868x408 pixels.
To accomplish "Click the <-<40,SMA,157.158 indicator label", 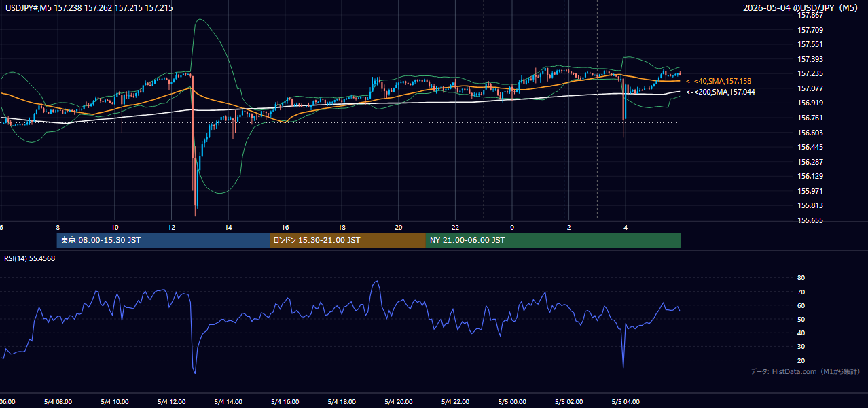I will 719,81.
